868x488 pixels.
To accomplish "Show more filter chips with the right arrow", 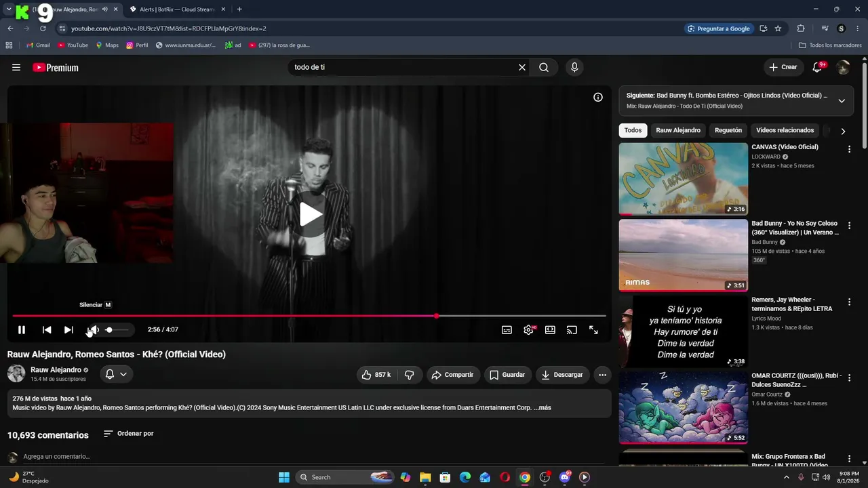I will point(843,131).
